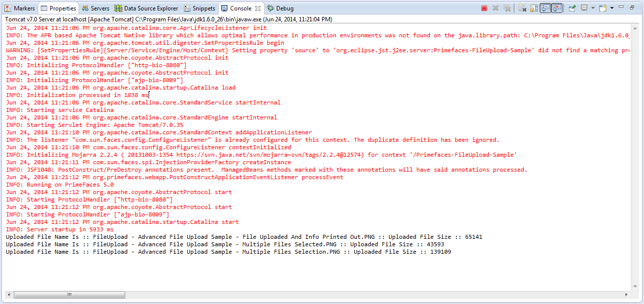Show the Debug tab
Viewport: 644px width, 304px height.
280,8
